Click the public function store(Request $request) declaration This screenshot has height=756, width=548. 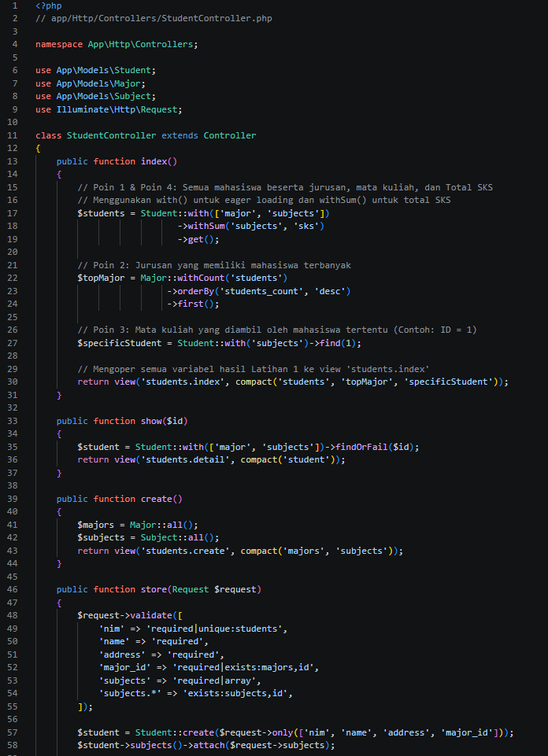[159, 590]
